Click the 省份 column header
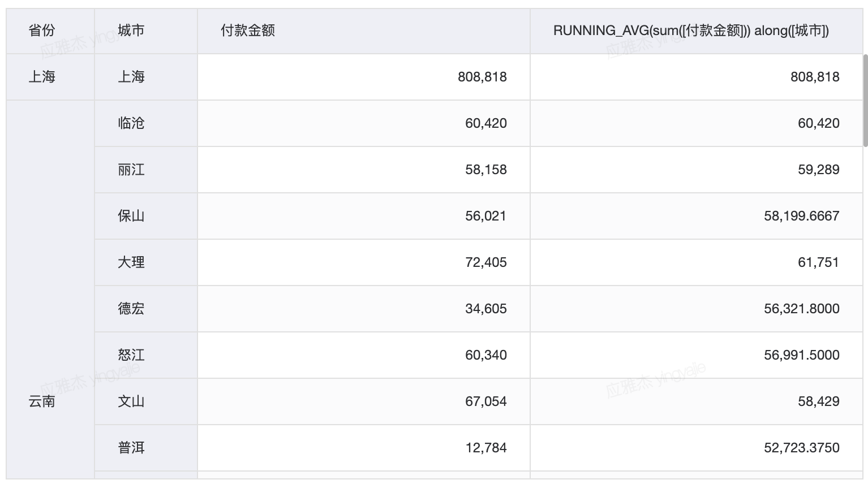Viewport: 868px width, 484px height. tap(50, 31)
